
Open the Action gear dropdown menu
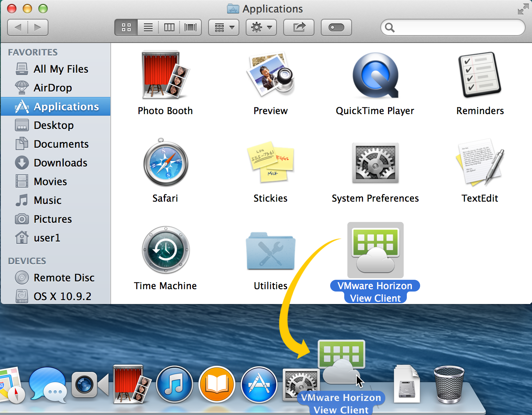pyautogui.click(x=261, y=27)
